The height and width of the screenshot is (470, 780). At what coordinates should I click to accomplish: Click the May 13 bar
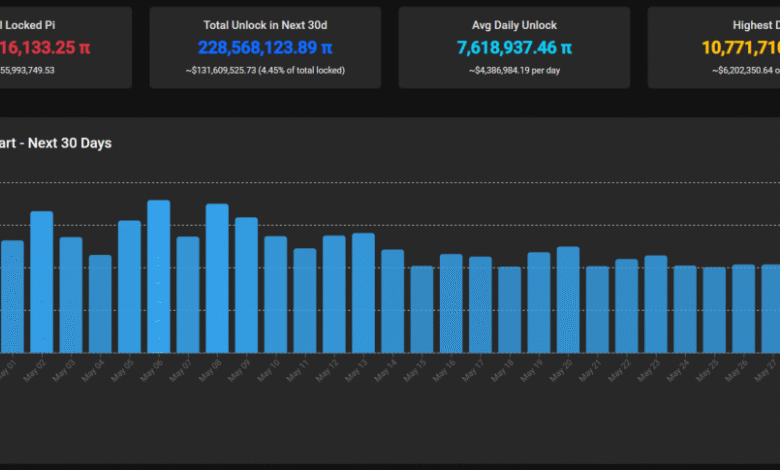coord(364,293)
